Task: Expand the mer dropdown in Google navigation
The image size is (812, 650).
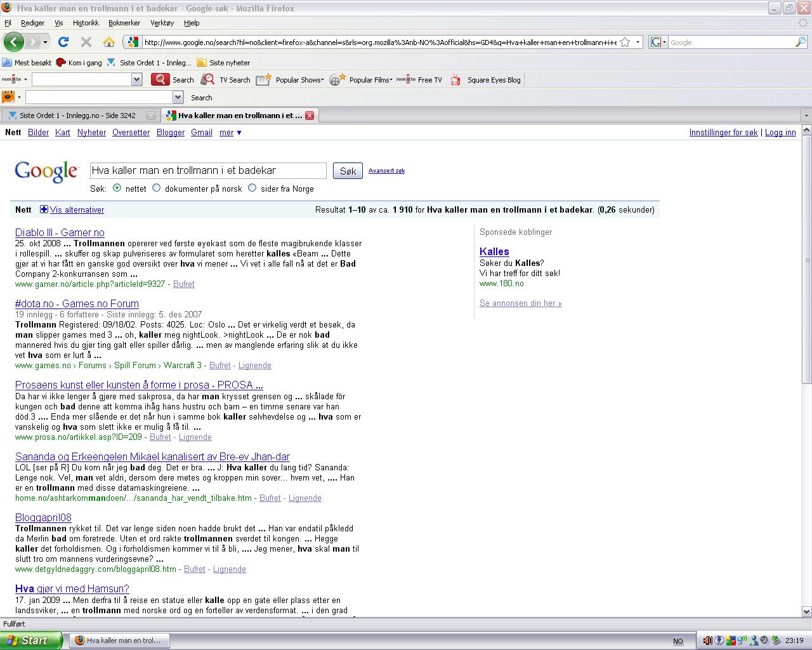Action: 230,132
